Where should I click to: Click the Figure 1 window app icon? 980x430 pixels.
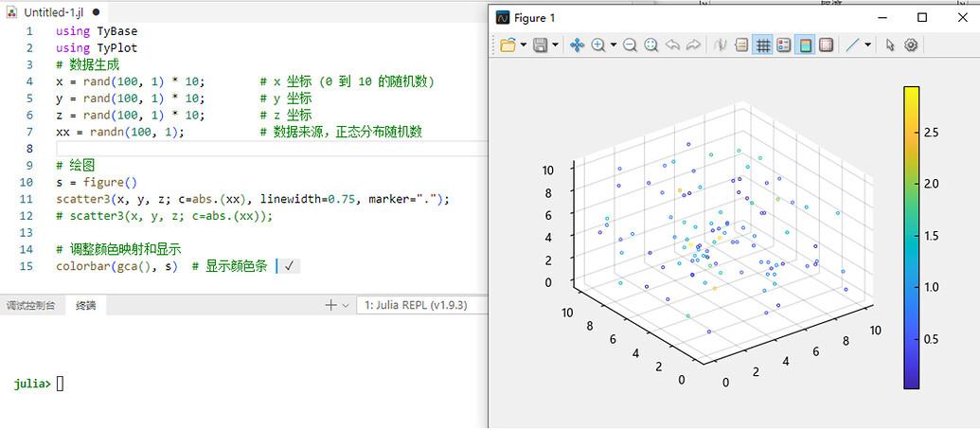(x=503, y=17)
